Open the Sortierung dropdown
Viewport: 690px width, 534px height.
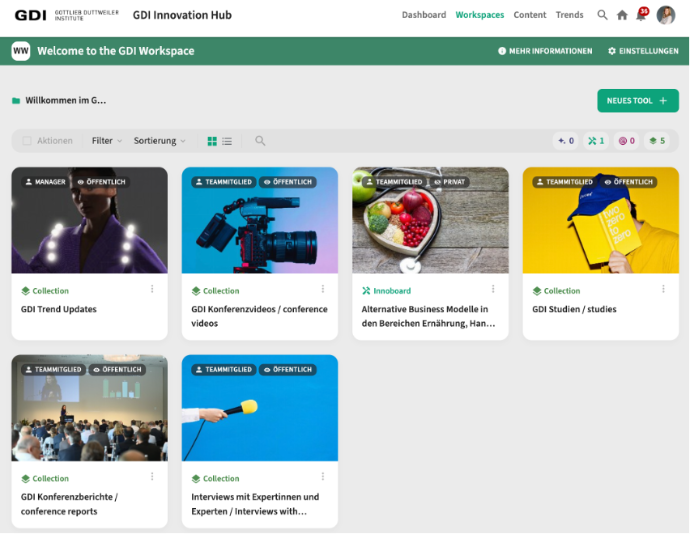coord(159,141)
